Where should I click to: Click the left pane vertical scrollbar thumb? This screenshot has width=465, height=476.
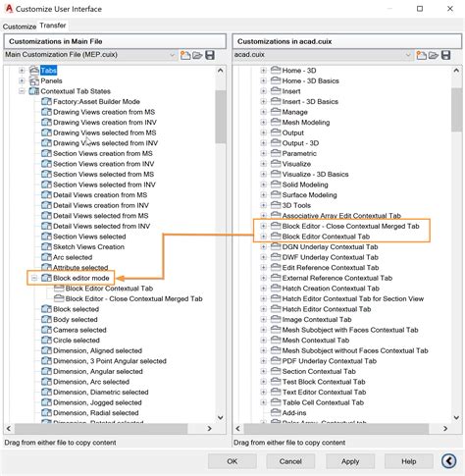click(x=221, y=117)
